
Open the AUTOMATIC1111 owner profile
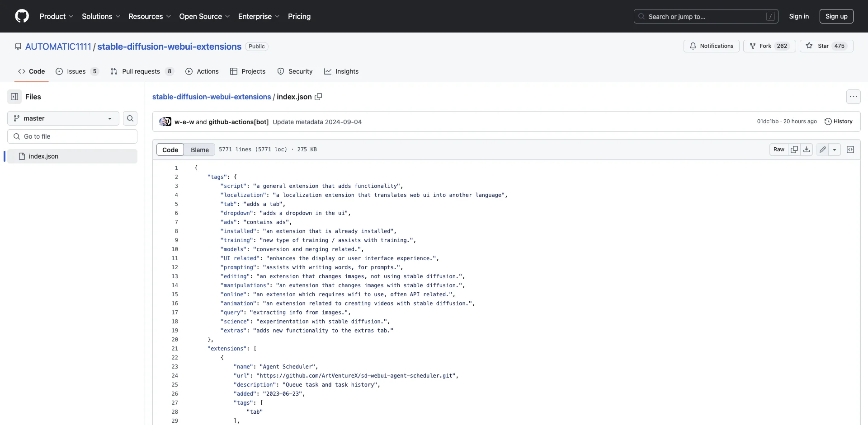point(58,47)
